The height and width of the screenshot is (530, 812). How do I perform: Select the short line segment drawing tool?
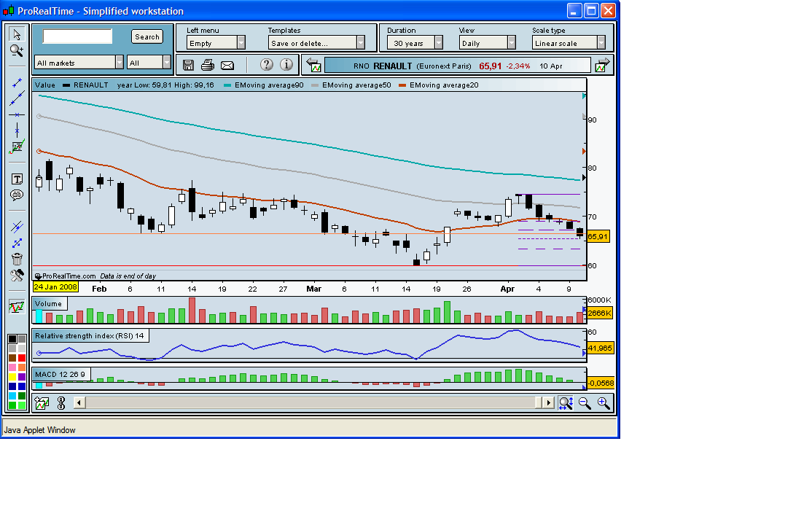[x=17, y=82]
